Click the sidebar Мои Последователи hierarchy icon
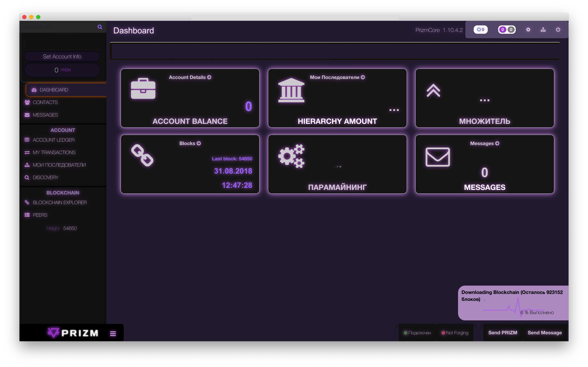The height and width of the screenshot is (367, 588). pyautogui.click(x=27, y=165)
